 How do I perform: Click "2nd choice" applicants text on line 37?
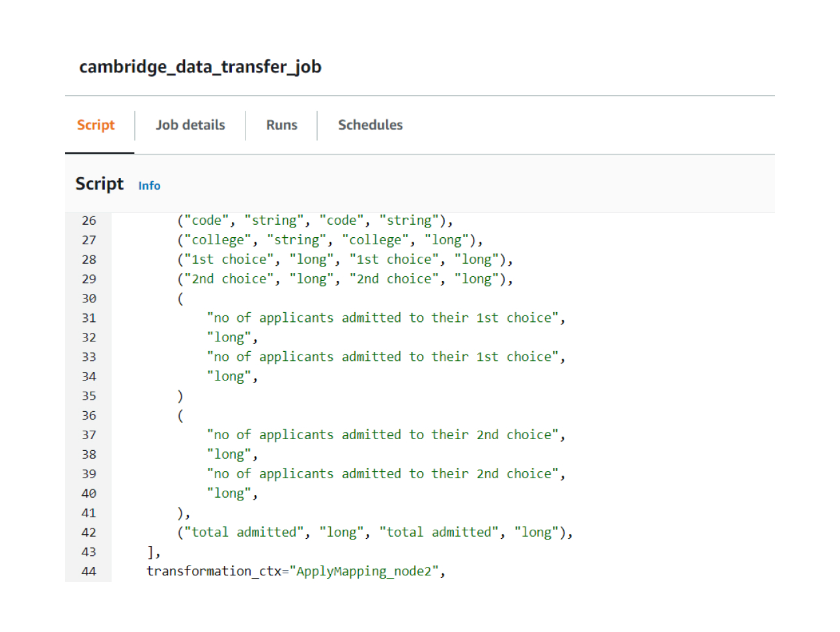pos(386,435)
